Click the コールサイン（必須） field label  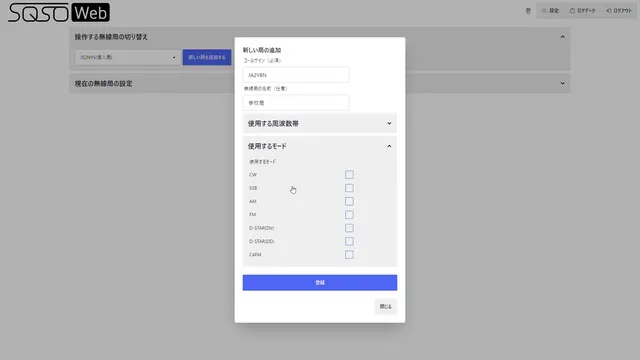(x=262, y=60)
